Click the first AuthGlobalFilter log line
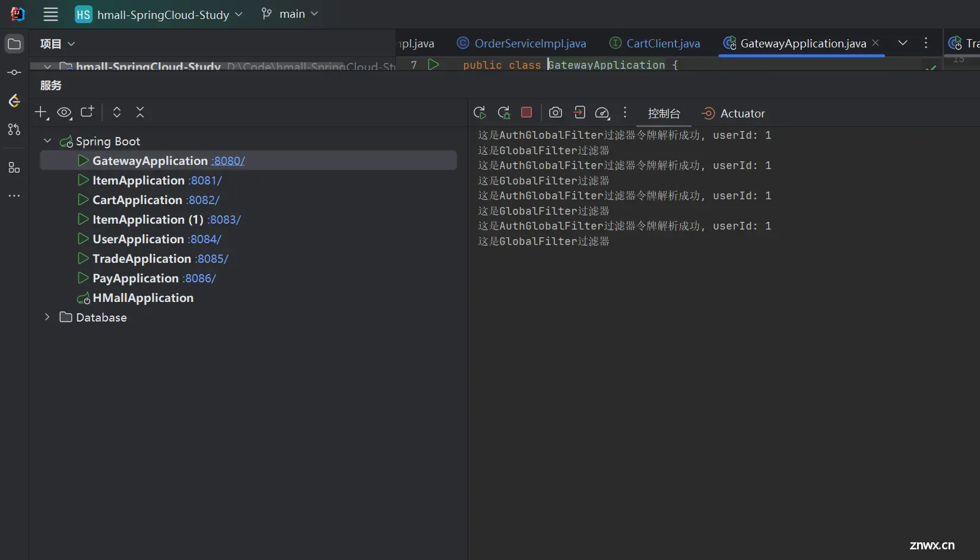Screen dimensions: 980x560 pos(624,135)
